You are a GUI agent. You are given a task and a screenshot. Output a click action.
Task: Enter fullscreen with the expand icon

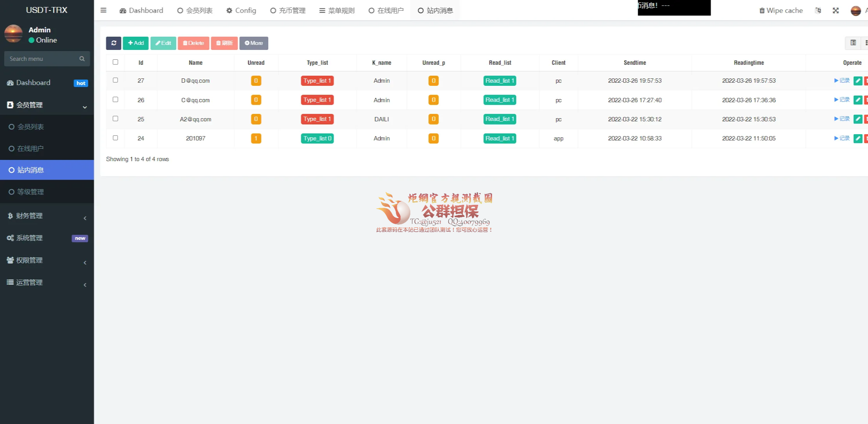[836, 11]
